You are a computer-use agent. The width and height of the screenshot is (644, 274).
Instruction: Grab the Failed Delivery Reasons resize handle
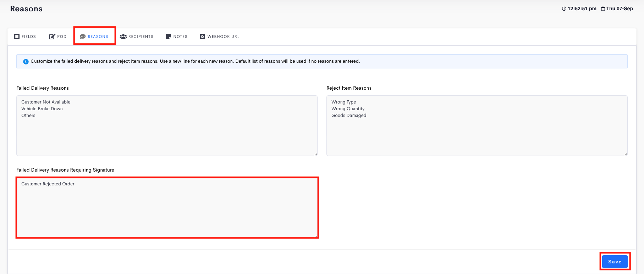pyautogui.click(x=315, y=154)
